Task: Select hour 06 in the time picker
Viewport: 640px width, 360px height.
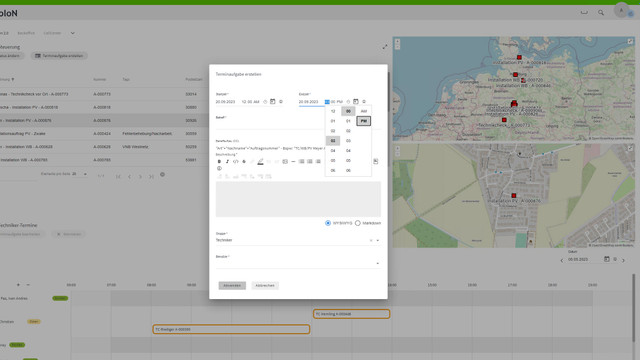Action: [333, 171]
